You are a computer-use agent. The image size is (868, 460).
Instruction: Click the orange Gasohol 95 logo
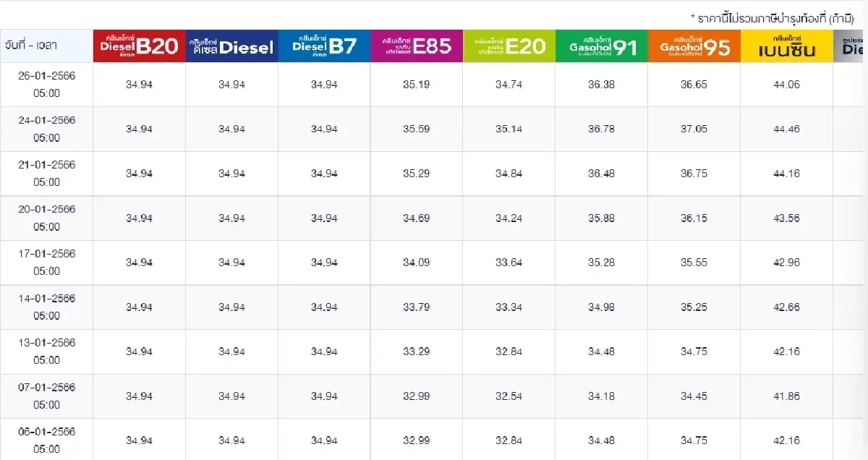coord(694,46)
